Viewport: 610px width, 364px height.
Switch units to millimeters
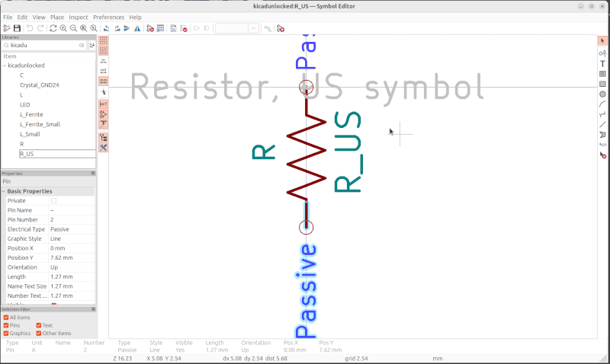tap(103, 80)
